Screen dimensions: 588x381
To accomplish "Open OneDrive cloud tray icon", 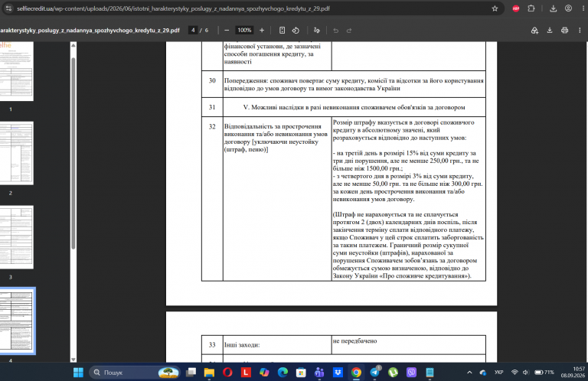I will pyautogui.click(x=483, y=373).
